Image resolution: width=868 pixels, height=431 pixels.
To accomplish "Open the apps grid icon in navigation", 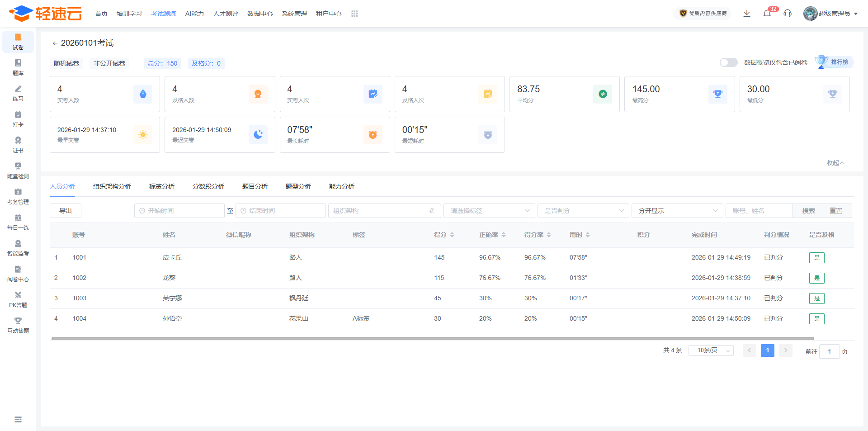I will [x=354, y=14].
